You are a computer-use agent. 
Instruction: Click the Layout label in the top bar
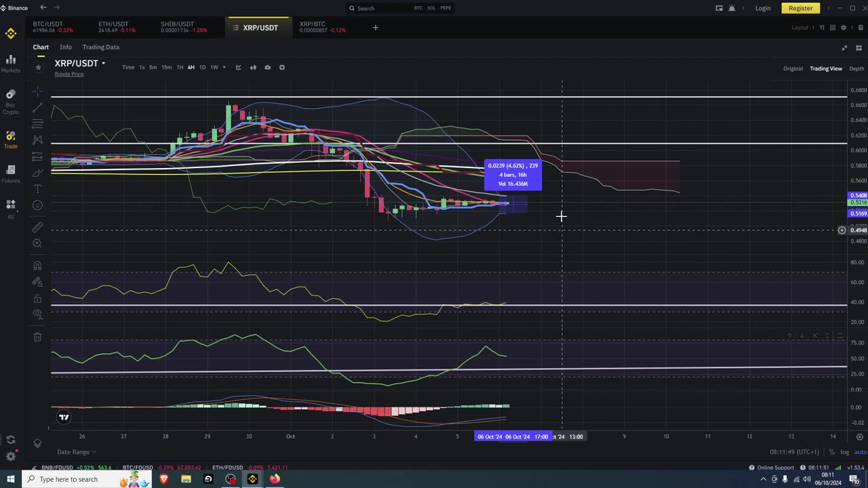tap(800, 28)
